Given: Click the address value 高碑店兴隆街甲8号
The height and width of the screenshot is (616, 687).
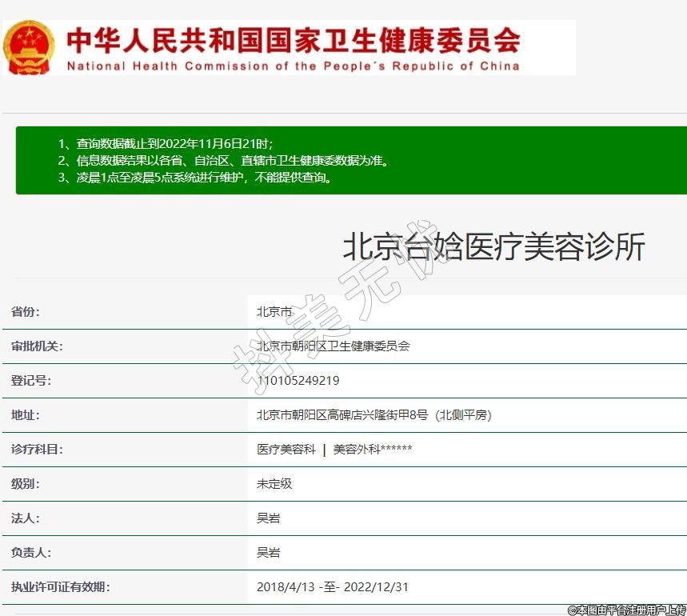Looking at the screenshot, I should tap(373, 415).
